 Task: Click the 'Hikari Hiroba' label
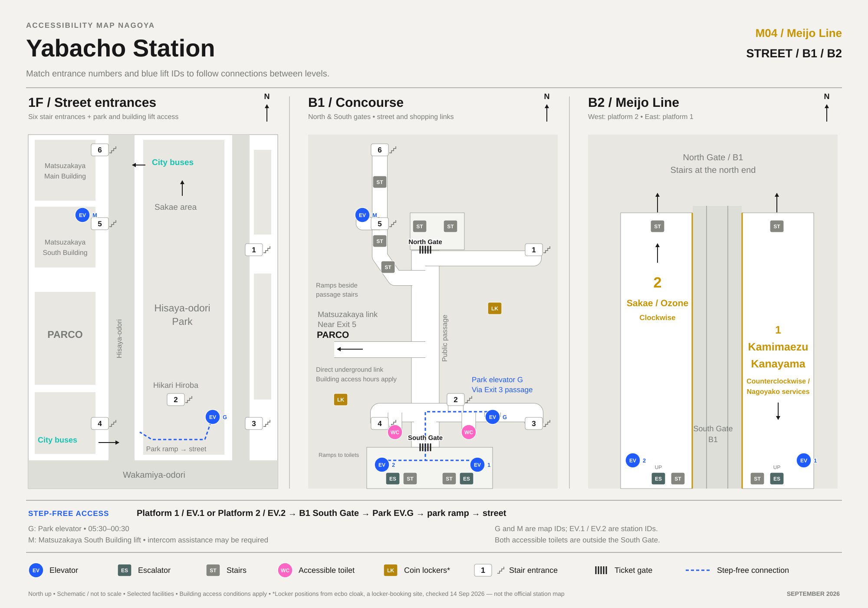pyautogui.click(x=176, y=385)
